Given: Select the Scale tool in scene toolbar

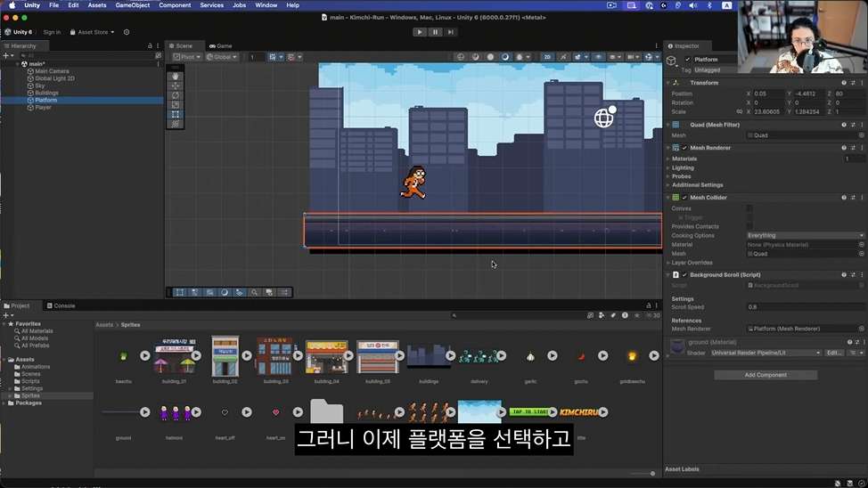Looking at the screenshot, I should coord(176,104).
